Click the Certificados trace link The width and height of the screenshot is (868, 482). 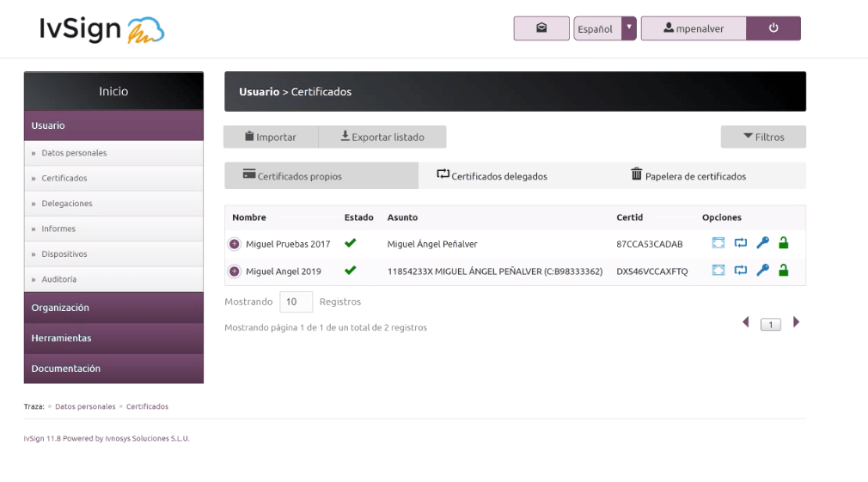coord(147,406)
